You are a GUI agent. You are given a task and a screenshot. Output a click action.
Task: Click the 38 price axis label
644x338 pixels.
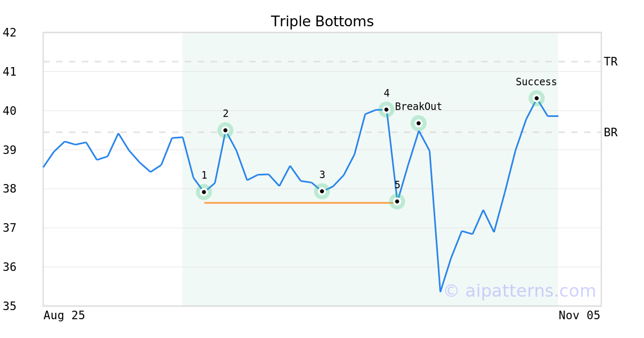coord(10,189)
